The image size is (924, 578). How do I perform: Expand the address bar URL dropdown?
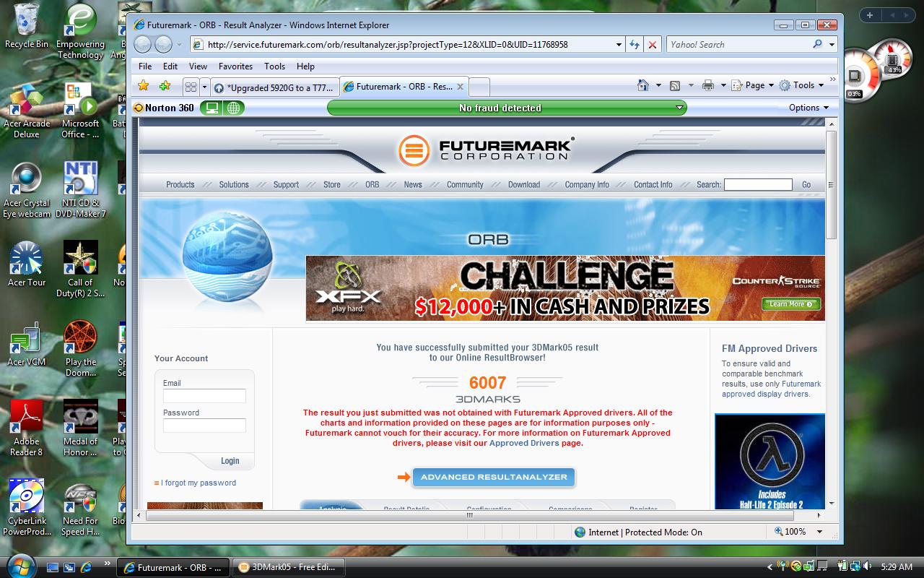[619, 44]
